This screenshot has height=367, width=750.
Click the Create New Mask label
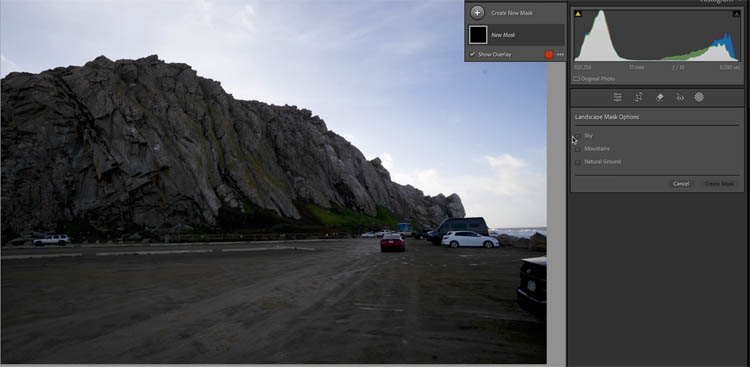[511, 13]
